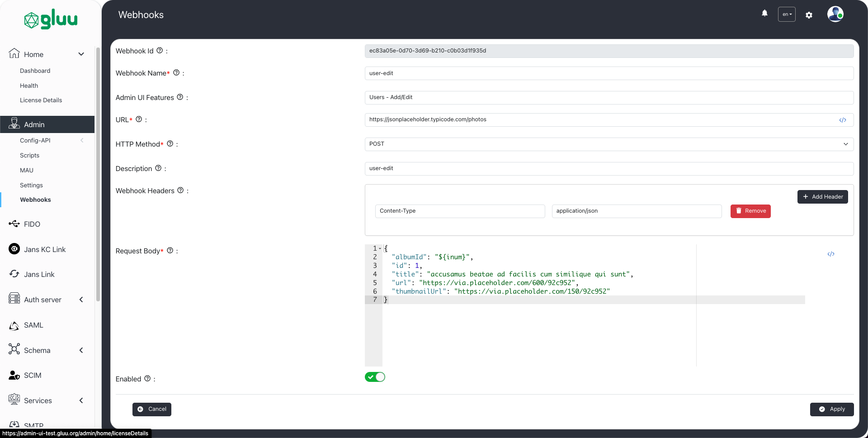Click the code icon beside Request Body editor
Viewport: 868px width, 438px height.
[831, 254]
